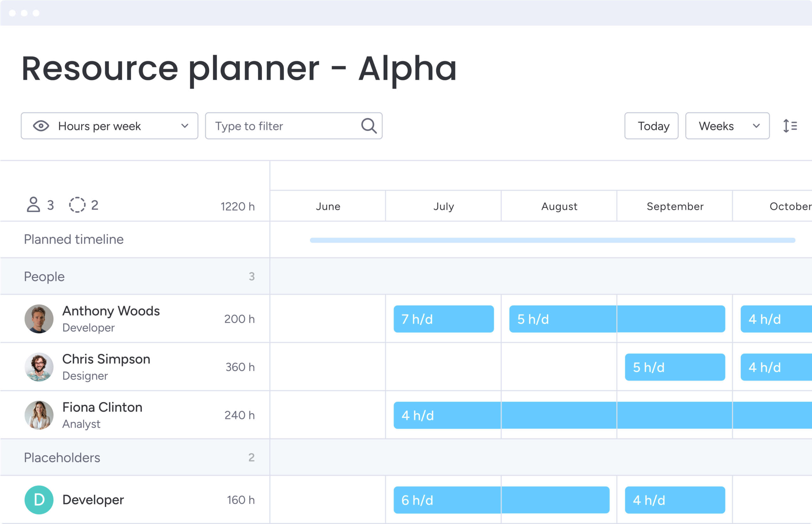The image size is (812, 524).
Task: Click Anthony Woods' avatar photo
Action: 39,319
